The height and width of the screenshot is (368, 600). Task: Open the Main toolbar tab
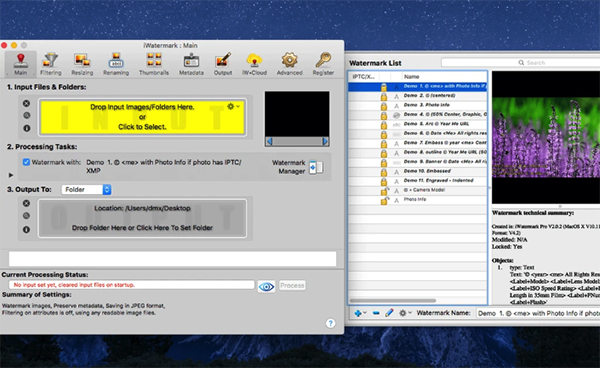21,64
